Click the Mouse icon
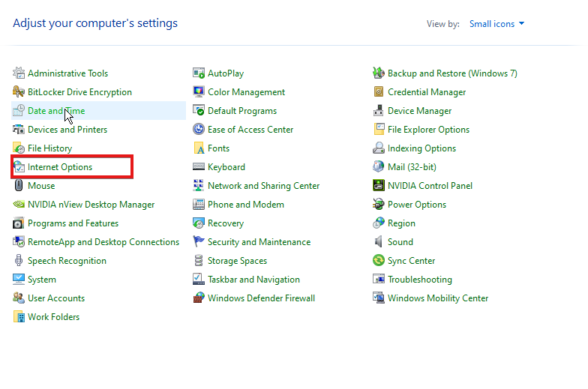This screenshot has height=389, width=588. [18, 186]
